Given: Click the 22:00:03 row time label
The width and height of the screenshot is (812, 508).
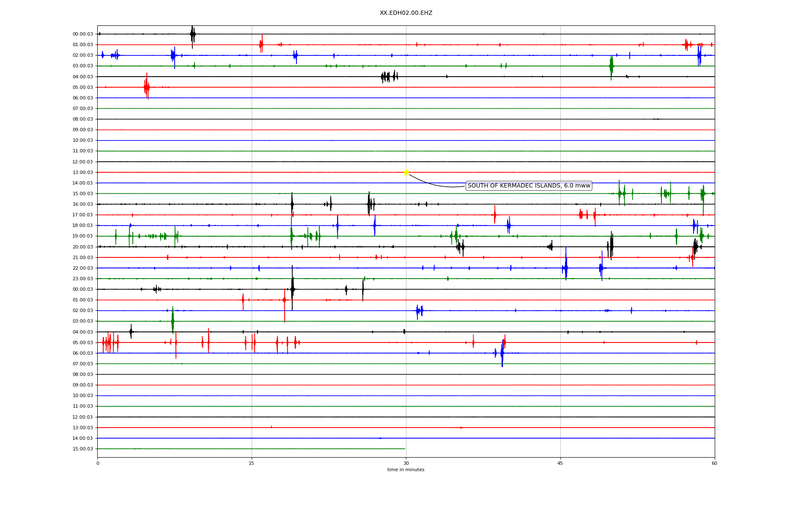Looking at the screenshot, I should [x=83, y=268].
